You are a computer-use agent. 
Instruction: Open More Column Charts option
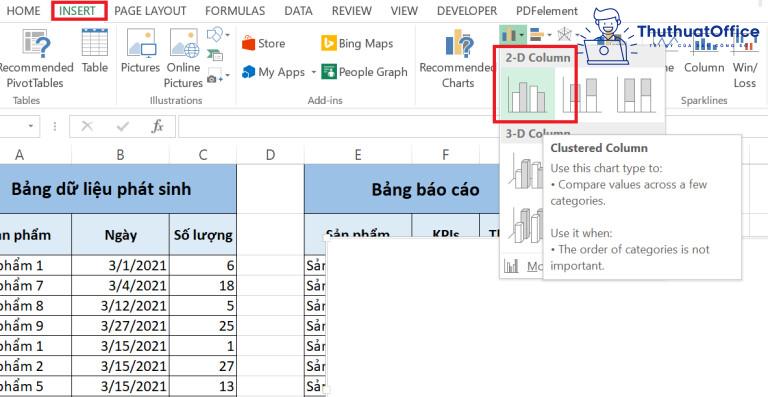(523, 267)
